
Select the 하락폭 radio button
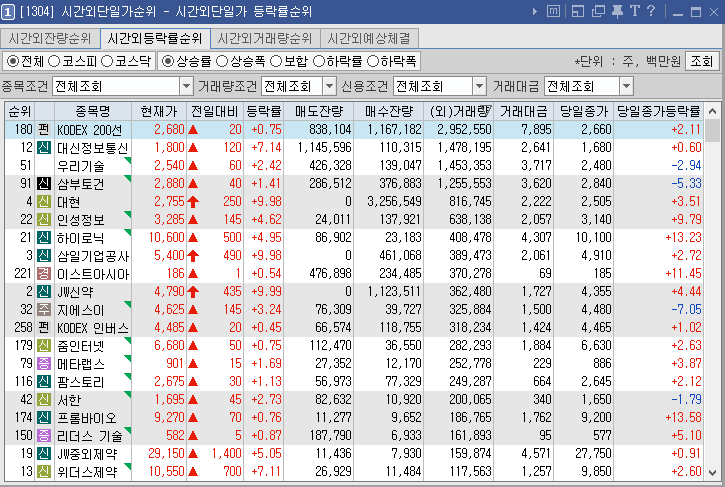tap(373, 61)
